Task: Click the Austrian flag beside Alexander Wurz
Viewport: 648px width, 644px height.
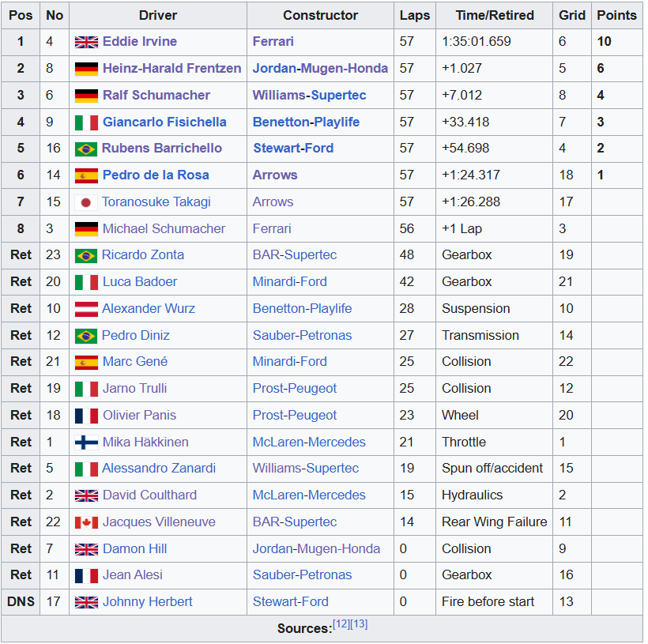Action: [86, 309]
